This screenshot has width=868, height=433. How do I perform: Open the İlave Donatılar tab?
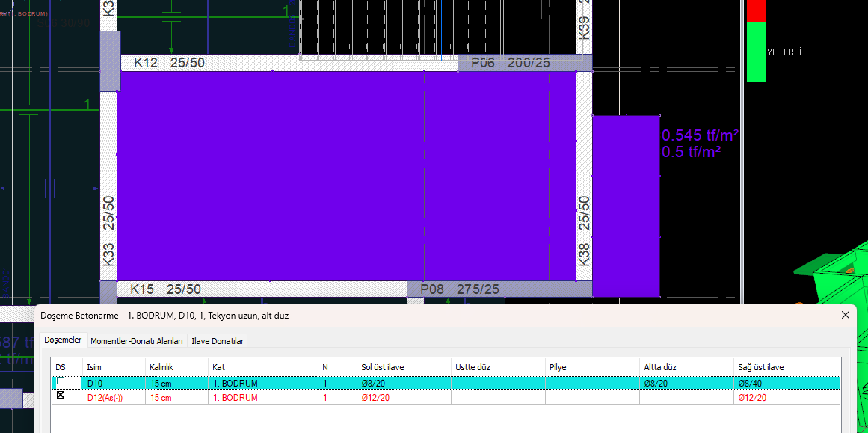click(x=218, y=341)
